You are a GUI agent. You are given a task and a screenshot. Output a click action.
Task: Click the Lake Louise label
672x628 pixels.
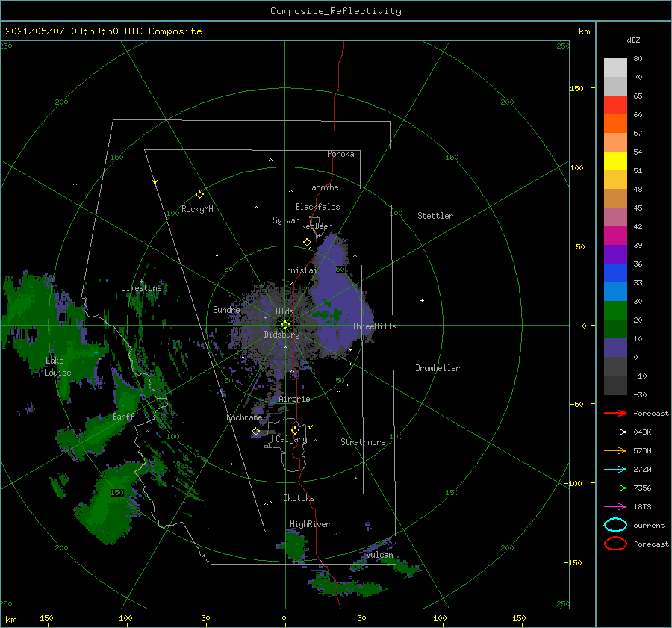pyautogui.click(x=57, y=367)
